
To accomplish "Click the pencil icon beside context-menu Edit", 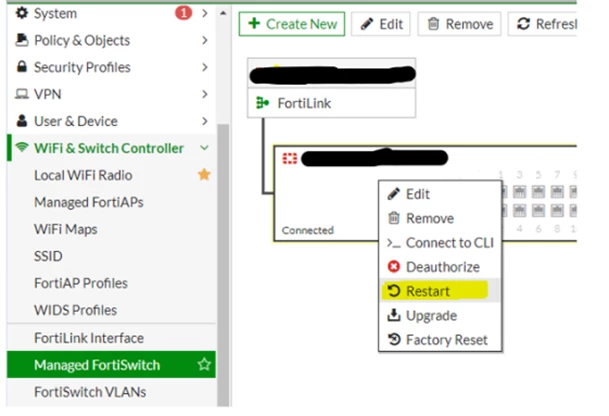I will (394, 193).
